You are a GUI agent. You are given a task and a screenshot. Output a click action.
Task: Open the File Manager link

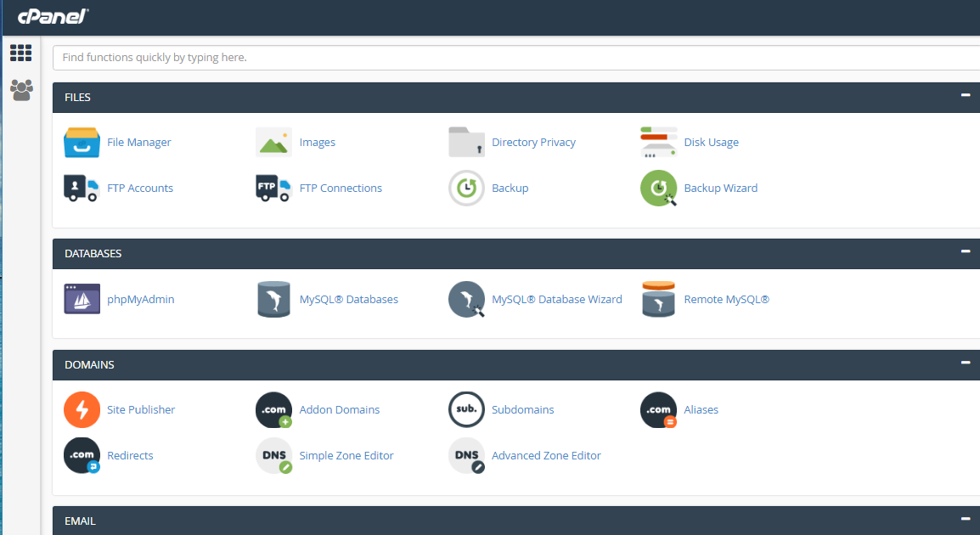[138, 143]
